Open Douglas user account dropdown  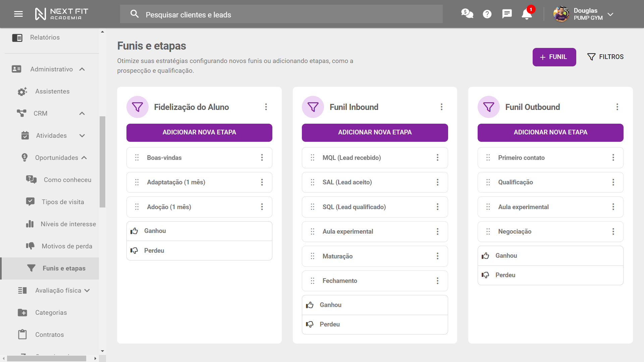pyautogui.click(x=610, y=14)
